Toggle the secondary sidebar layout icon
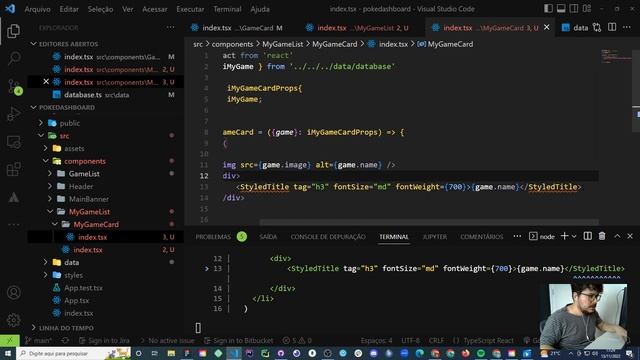This screenshot has height=360, width=640. [x=573, y=9]
